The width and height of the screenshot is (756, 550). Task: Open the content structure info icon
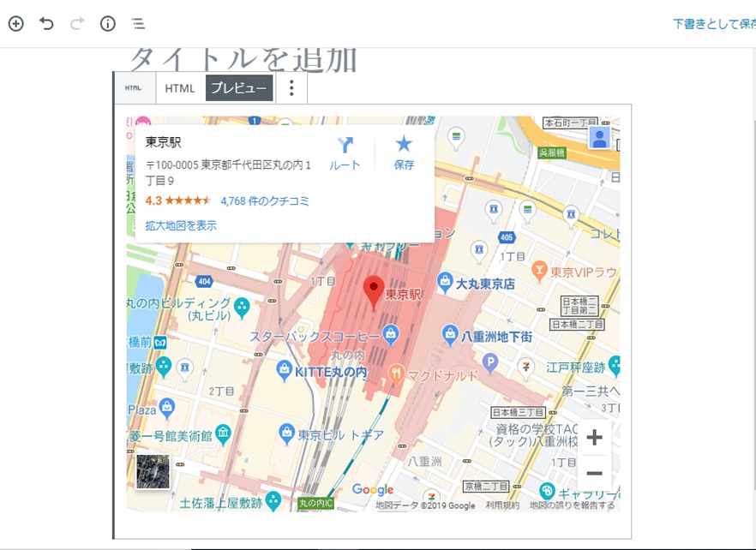[x=107, y=23]
